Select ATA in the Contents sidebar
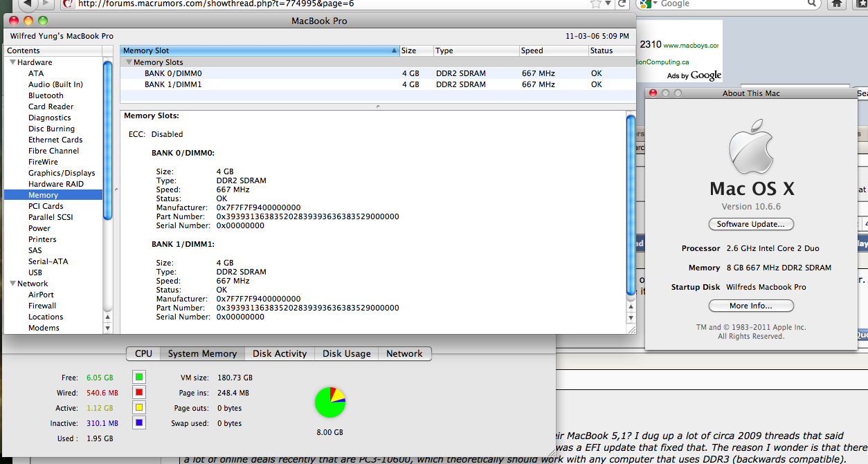Image resolution: width=868 pixels, height=464 pixels. tap(36, 73)
